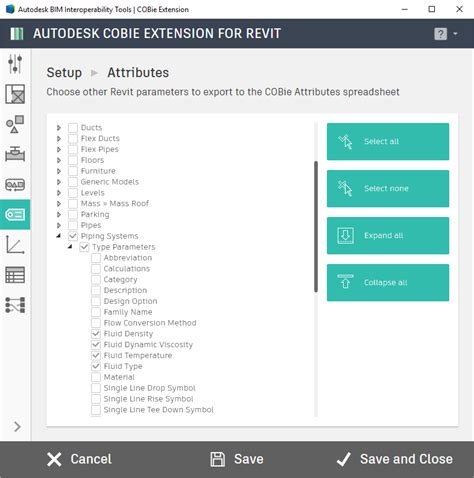474x478 pixels.
Task: Check the Single Line Drop Symbol checkbox
Action: (96, 388)
